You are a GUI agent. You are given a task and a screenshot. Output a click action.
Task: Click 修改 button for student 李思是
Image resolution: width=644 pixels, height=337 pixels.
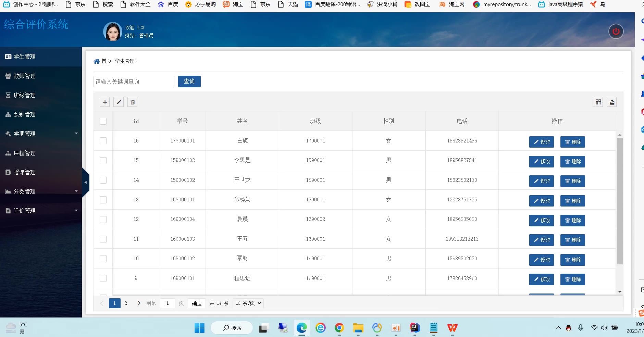541,161
